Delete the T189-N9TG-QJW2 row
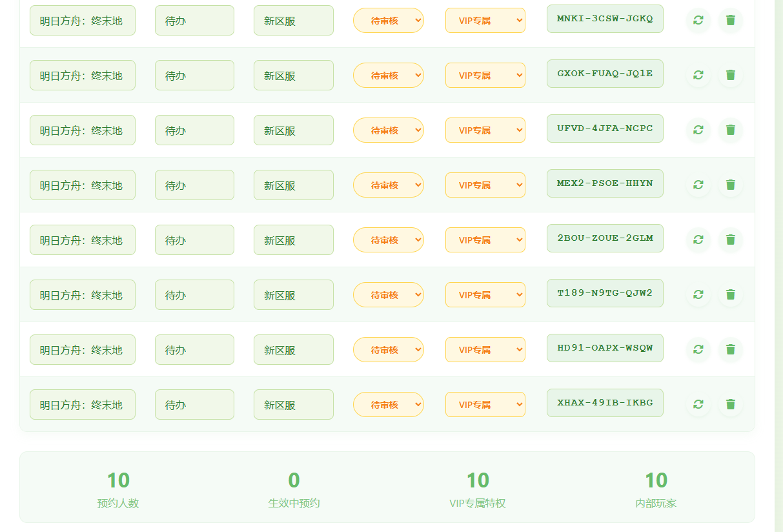The image size is (783, 532). (x=730, y=294)
